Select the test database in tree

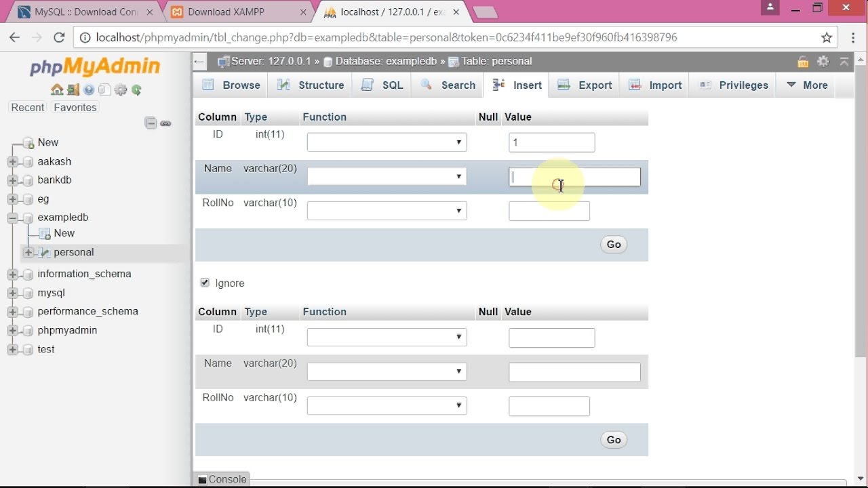tap(46, 349)
